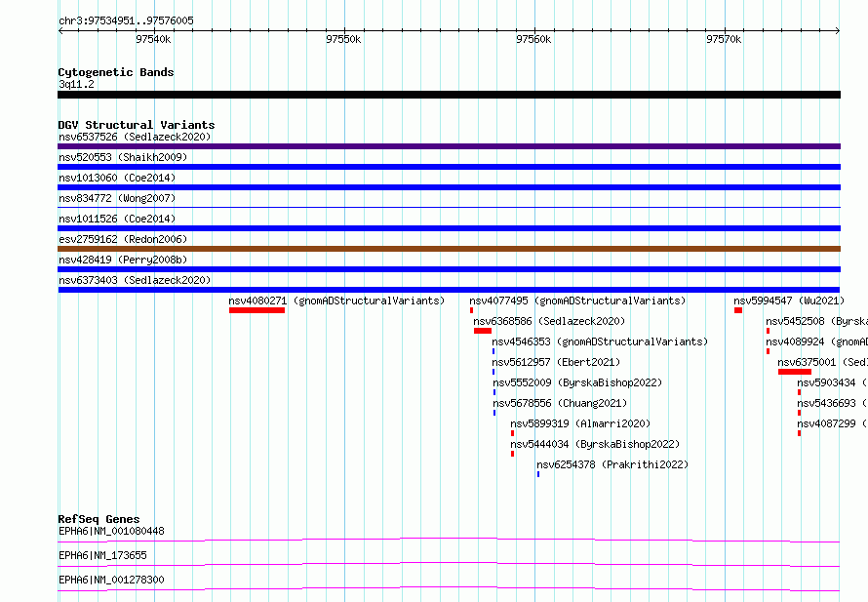Click the red nsv5994547 variant marker

pos(738,310)
